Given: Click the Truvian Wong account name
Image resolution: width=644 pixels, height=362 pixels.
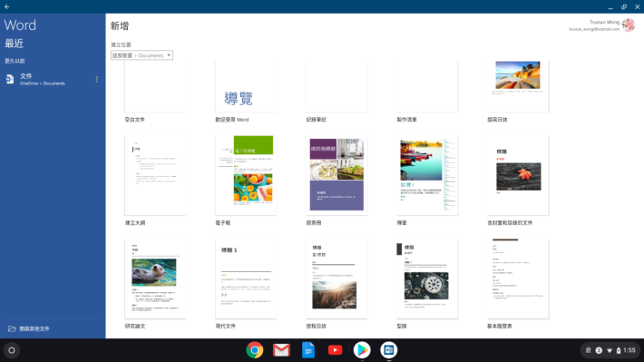Looking at the screenshot, I should pos(604,22).
